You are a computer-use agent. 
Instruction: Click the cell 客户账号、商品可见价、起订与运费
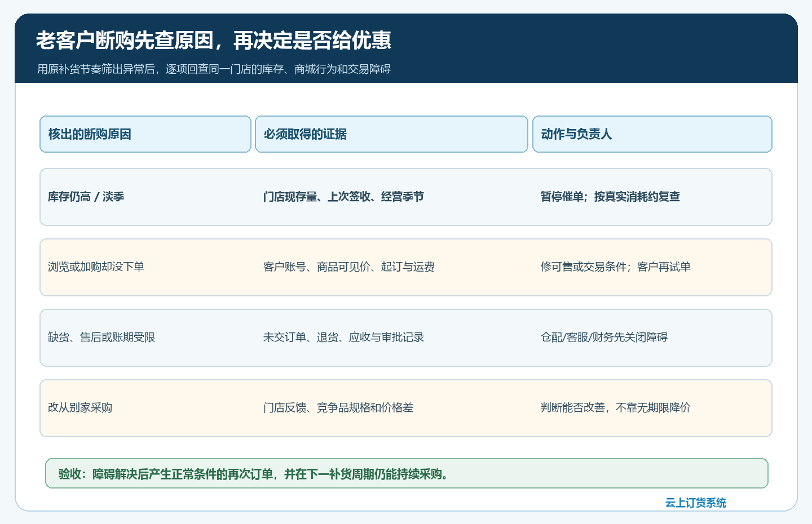click(349, 267)
